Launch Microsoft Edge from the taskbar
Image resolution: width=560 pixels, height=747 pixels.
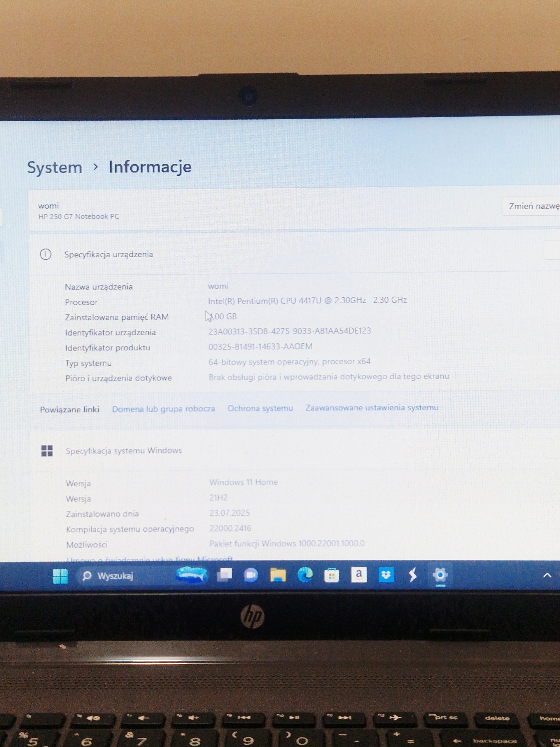(x=305, y=575)
